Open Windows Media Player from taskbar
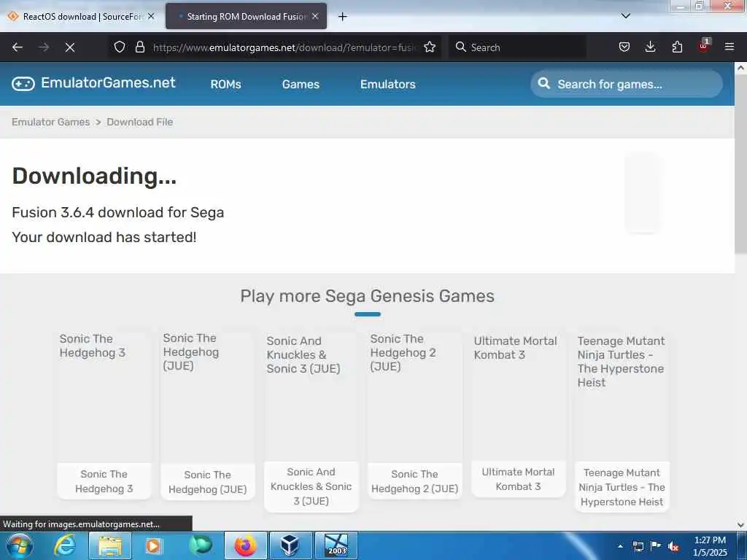Screen dimensions: 747x560 [x=153, y=545]
